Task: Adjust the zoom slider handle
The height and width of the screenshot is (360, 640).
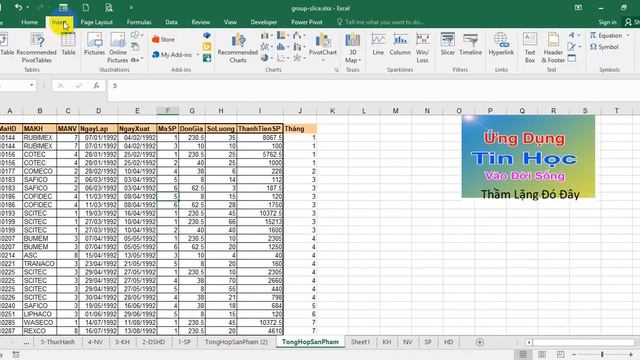Action: [x=602, y=354]
